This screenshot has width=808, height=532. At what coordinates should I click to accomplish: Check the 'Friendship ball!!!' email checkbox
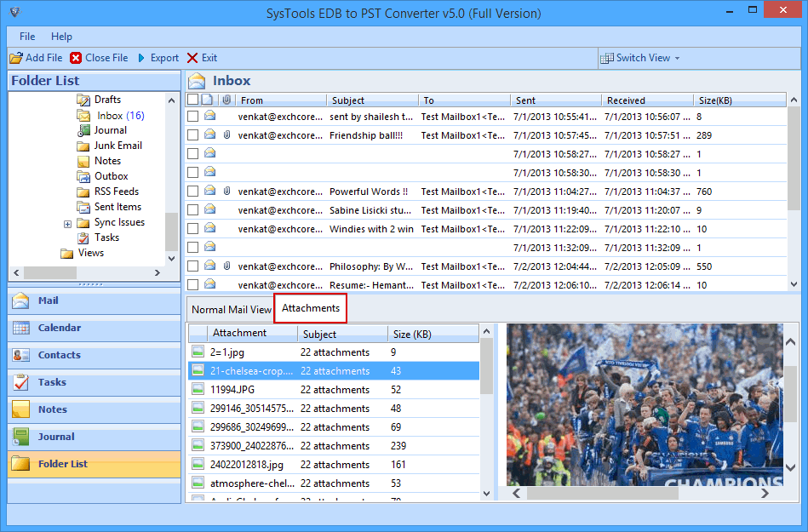[192, 135]
